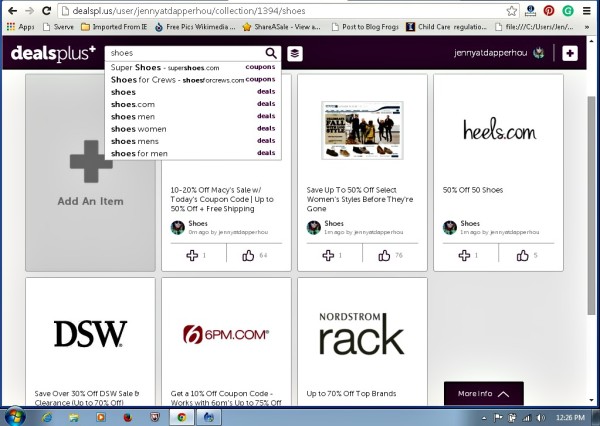Click plus icon on Women's Styles card

tap(328, 255)
